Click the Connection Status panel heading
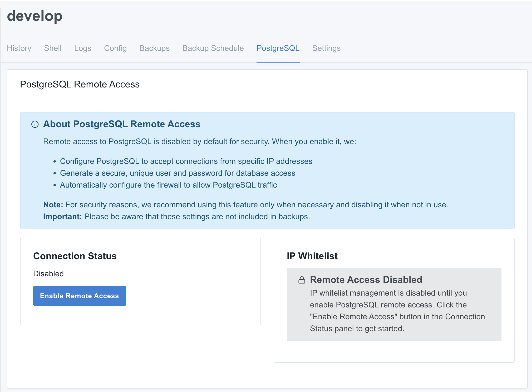This screenshot has height=392, width=532. [75, 256]
